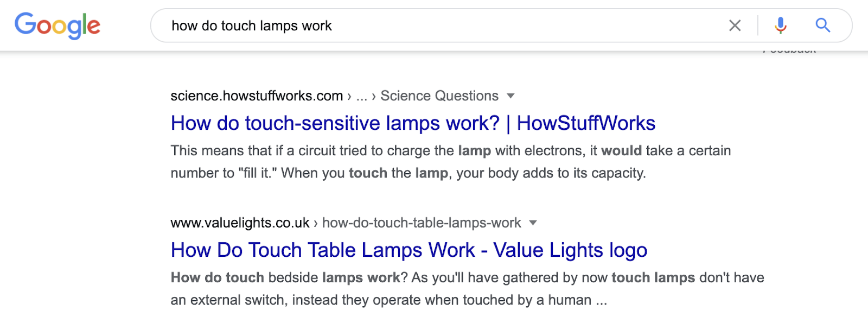
Task: Click the partially hidden Feedback link
Action: tap(789, 52)
